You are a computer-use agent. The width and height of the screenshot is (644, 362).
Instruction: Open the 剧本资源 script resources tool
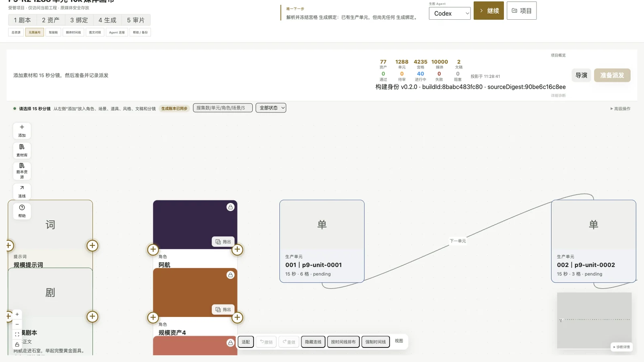(x=22, y=171)
